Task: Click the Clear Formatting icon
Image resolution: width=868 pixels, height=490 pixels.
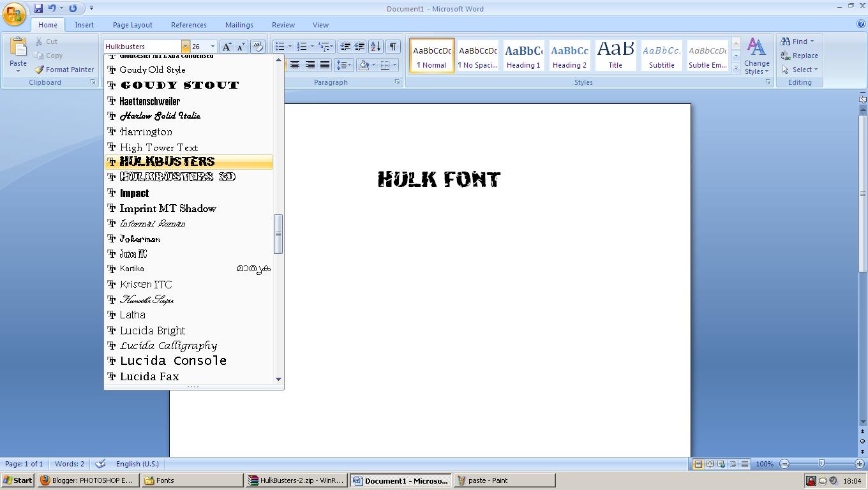Action: [258, 47]
